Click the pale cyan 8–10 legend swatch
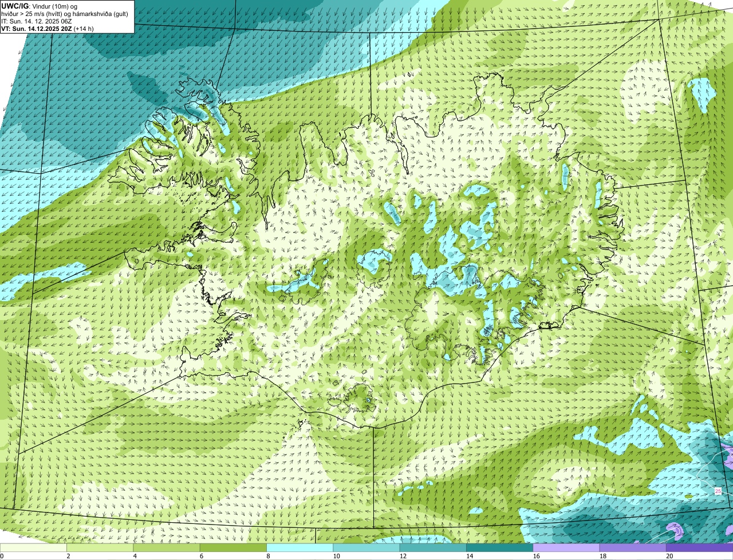 tap(300, 548)
